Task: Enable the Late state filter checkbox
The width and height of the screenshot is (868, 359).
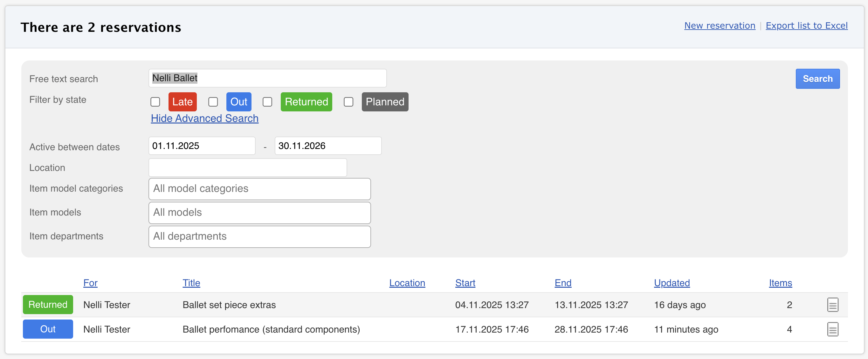Action: coord(155,102)
